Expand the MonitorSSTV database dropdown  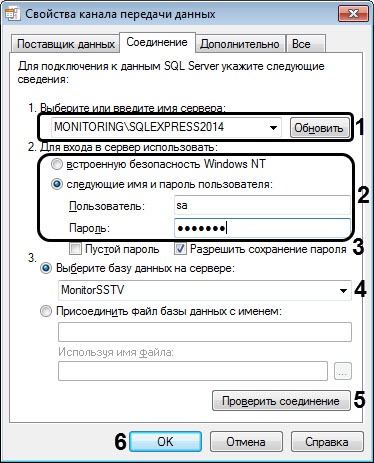(x=343, y=291)
